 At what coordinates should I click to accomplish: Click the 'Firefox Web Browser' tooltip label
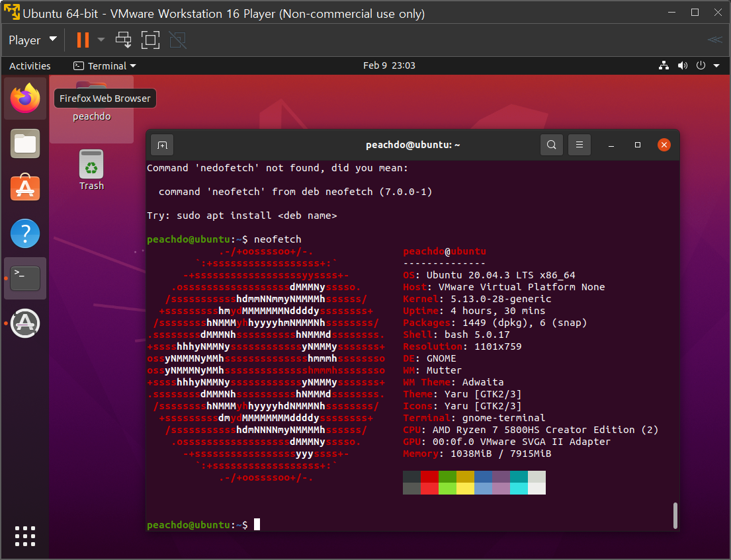tap(105, 99)
